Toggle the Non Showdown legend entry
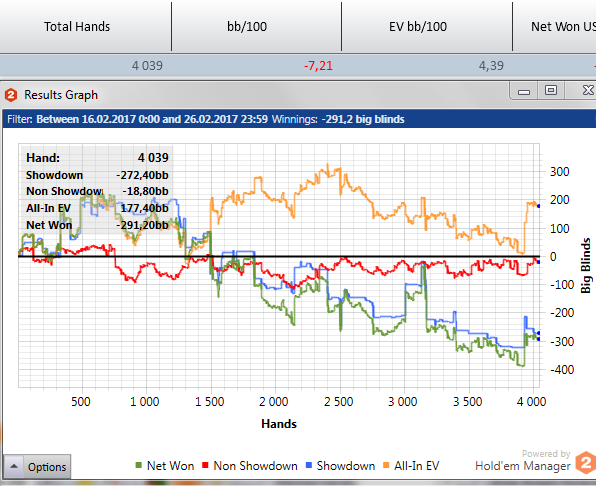This screenshot has width=596, height=486. (250, 465)
